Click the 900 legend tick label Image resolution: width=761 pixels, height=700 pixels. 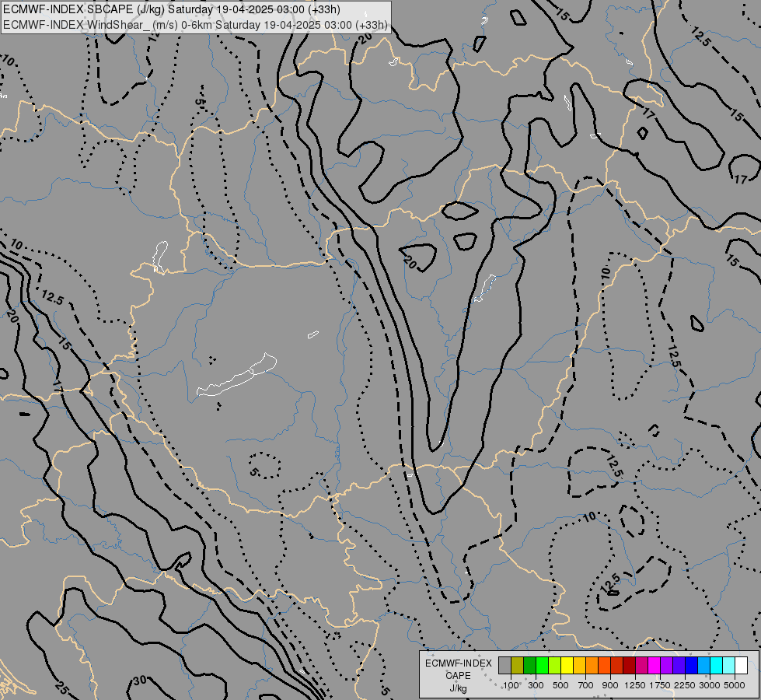pos(610,685)
